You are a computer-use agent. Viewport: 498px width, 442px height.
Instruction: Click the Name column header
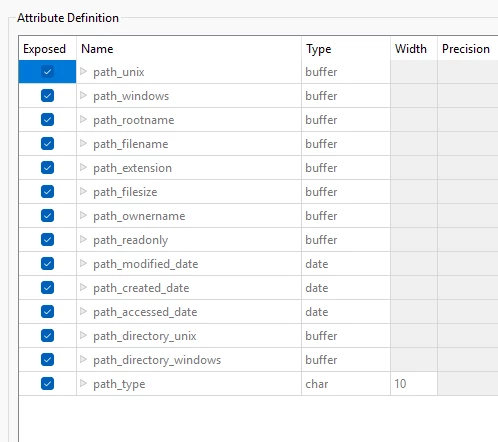(x=189, y=49)
